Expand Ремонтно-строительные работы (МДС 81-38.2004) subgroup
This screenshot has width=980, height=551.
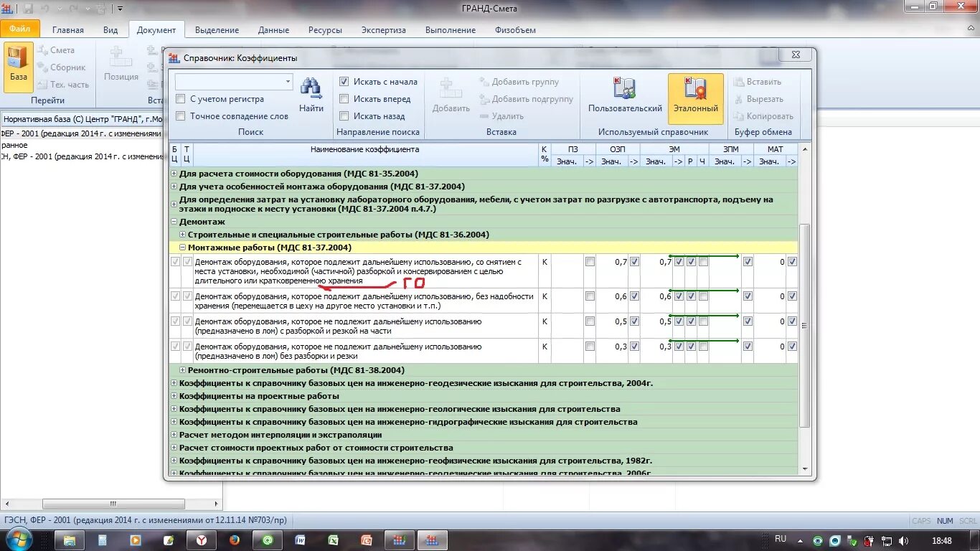tap(182, 370)
